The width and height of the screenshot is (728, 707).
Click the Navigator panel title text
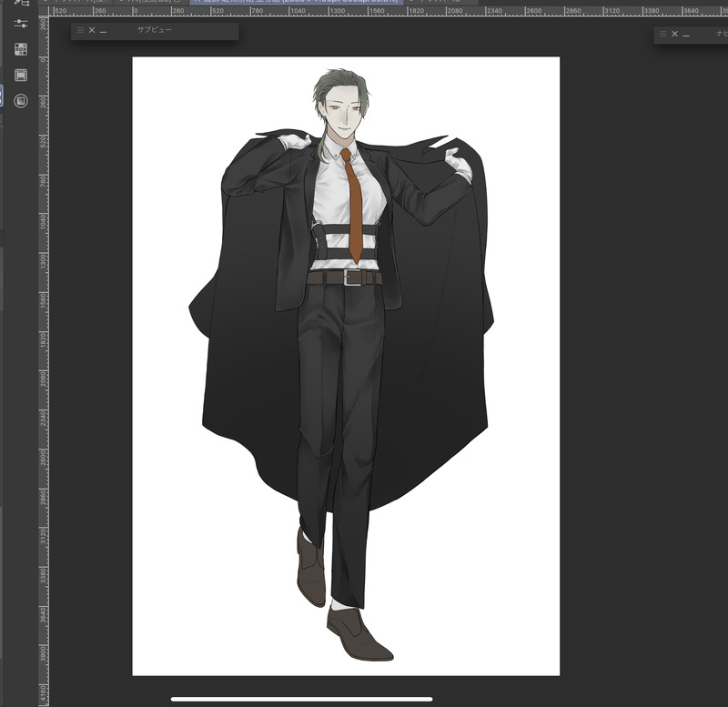[x=721, y=34]
